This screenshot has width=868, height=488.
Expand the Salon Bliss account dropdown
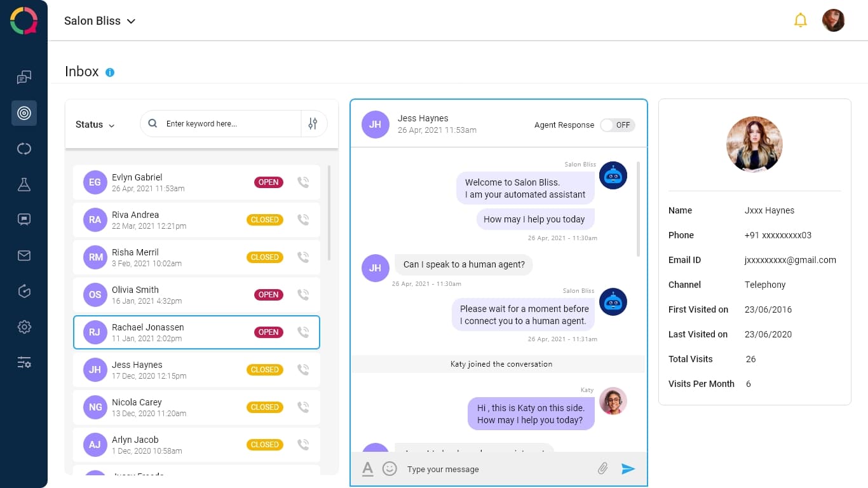click(100, 21)
